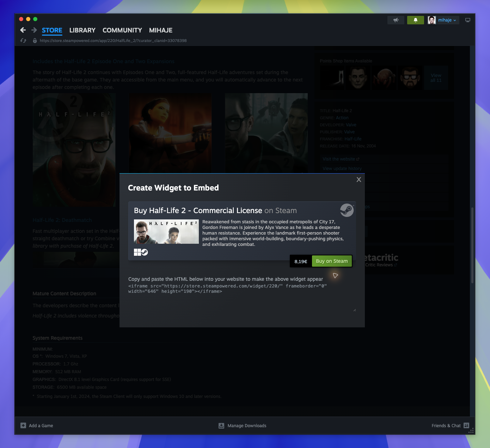Click the 8,19€ price in the widget
This screenshot has width=490, height=448.
point(301,261)
